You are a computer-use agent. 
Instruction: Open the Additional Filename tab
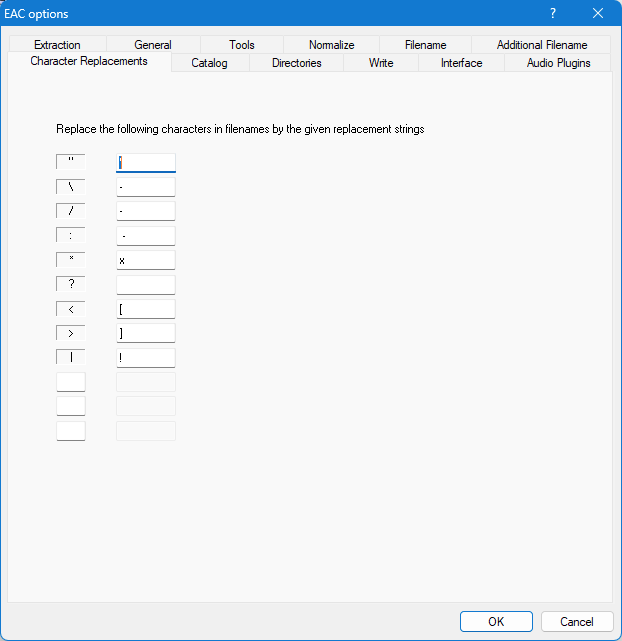tap(541, 45)
